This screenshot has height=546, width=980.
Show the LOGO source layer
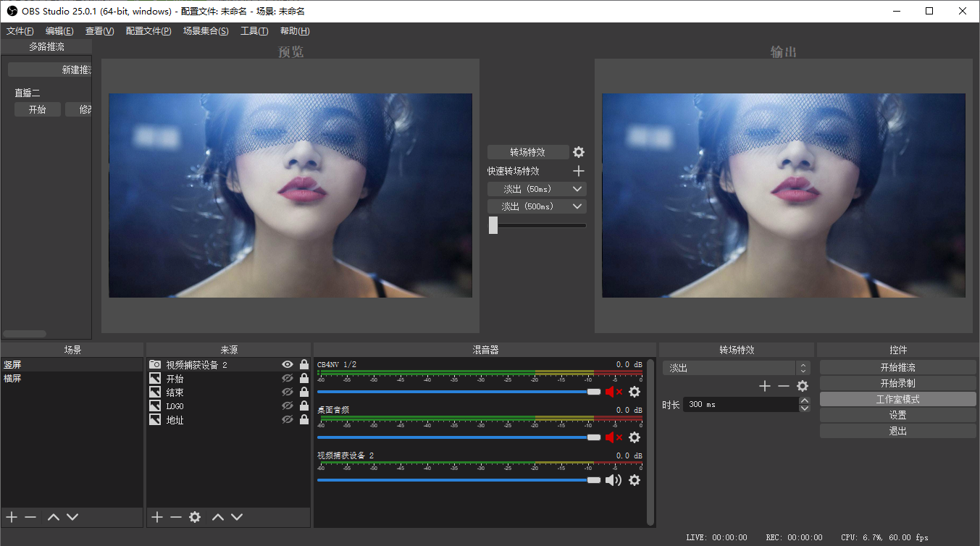pos(288,406)
